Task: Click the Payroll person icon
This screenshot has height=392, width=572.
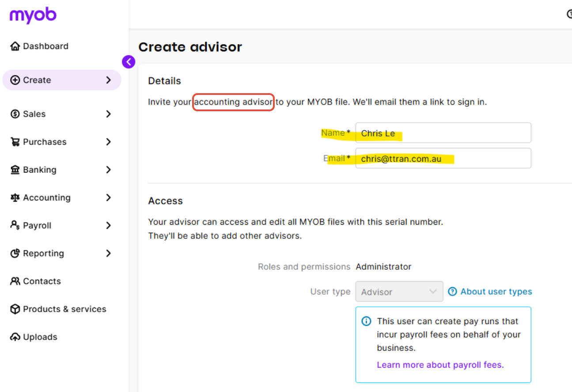Action: click(x=15, y=226)
